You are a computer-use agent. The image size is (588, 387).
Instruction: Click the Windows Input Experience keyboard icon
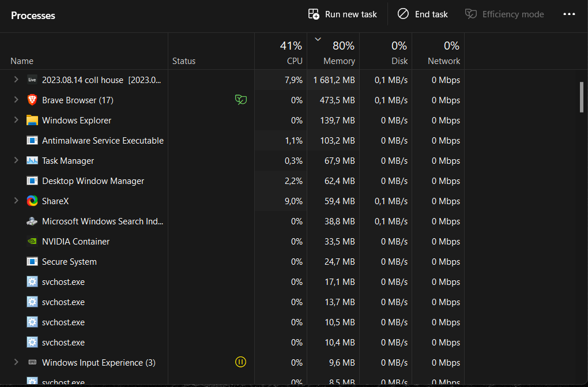(32, 362)
